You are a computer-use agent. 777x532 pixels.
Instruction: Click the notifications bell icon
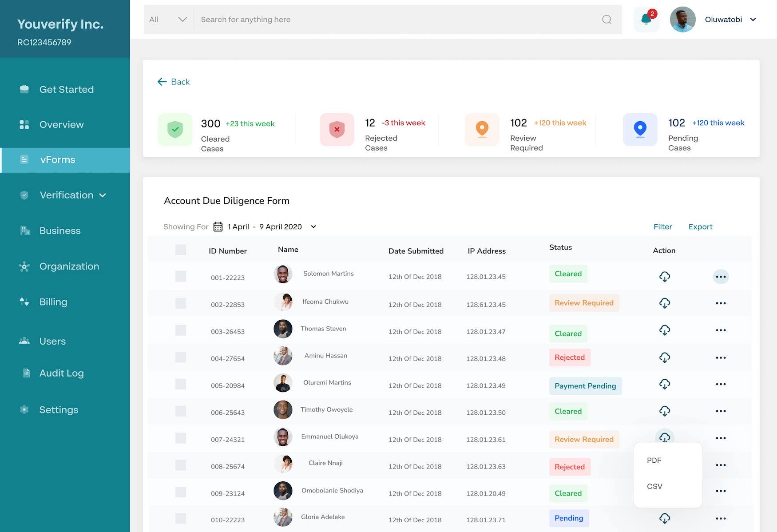coord(646,19)
